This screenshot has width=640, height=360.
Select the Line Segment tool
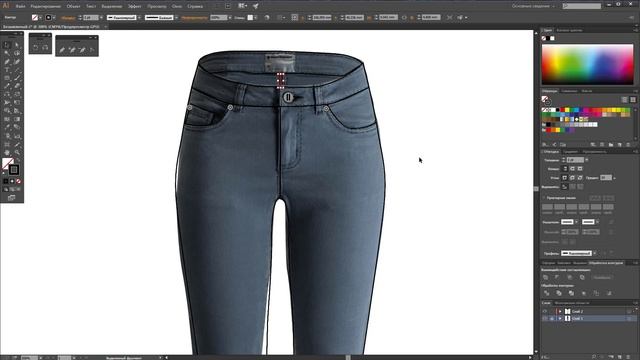(17, 70)
